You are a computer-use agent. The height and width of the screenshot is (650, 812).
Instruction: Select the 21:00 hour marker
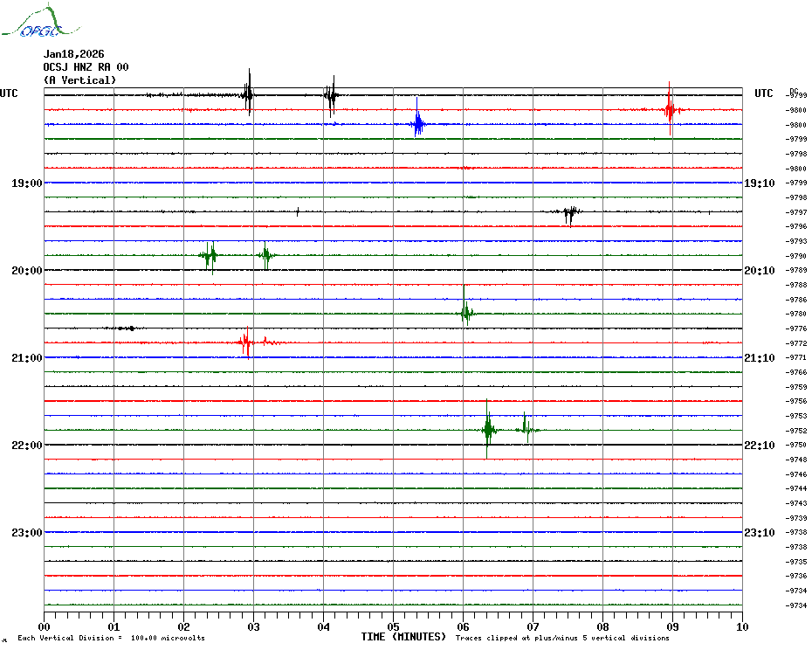(26, 358)
